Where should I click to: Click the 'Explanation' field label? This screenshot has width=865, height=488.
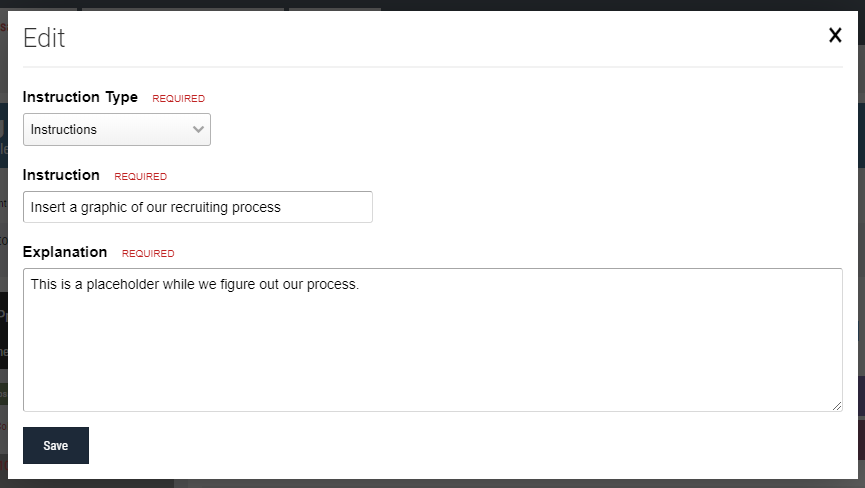(65, 252)
